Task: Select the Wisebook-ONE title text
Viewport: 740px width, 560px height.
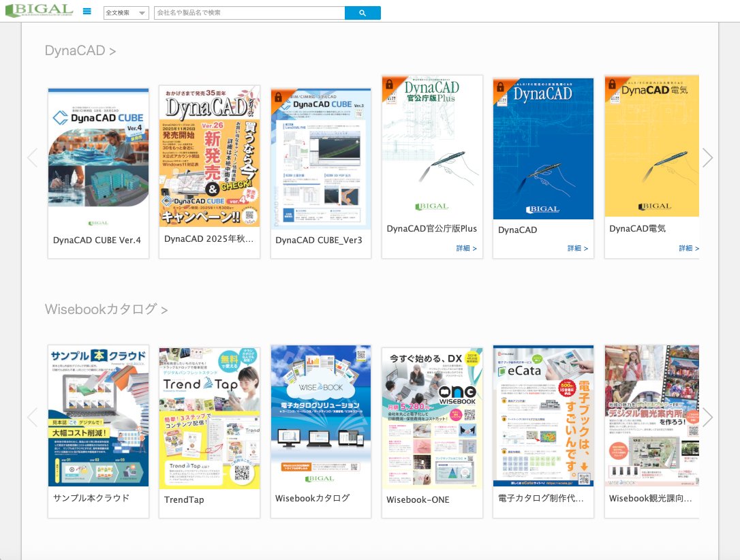Action: [x=418, y=499]
